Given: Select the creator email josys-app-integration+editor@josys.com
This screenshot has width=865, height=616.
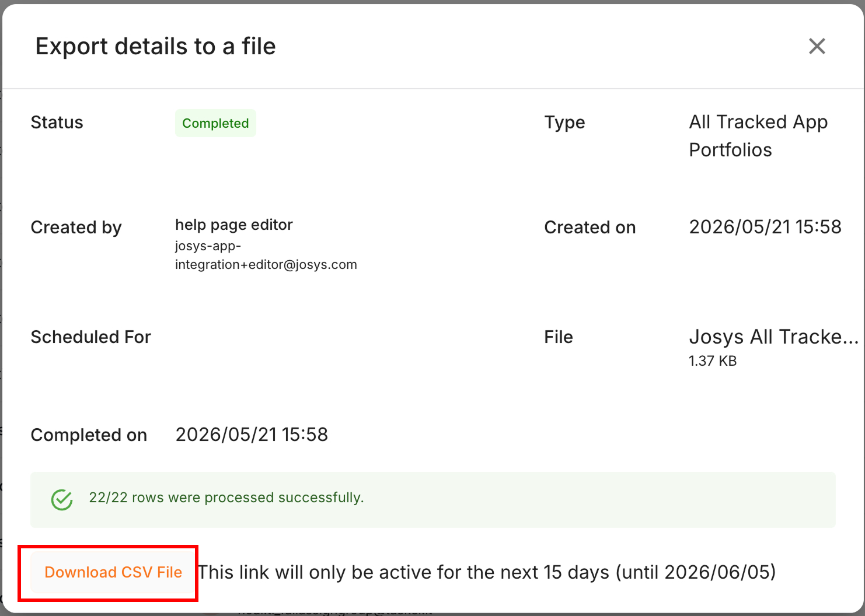Looking at the screenshot, I should point(266,255).
